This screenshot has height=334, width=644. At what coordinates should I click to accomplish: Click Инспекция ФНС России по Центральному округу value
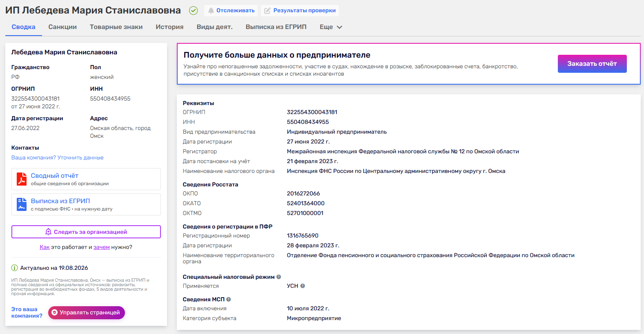[396, 171]
